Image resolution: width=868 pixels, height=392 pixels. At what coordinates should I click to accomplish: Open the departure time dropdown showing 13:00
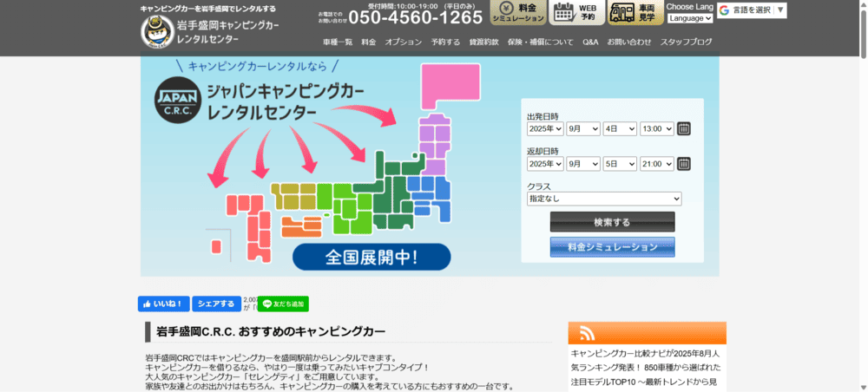pyautogui.click(x=656, y=129)
